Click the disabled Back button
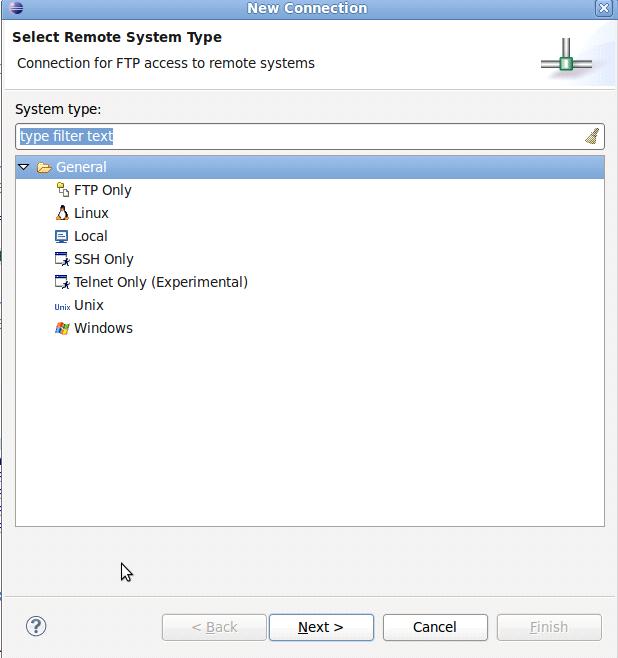This screenshot has height=658, width=618. 214,627
